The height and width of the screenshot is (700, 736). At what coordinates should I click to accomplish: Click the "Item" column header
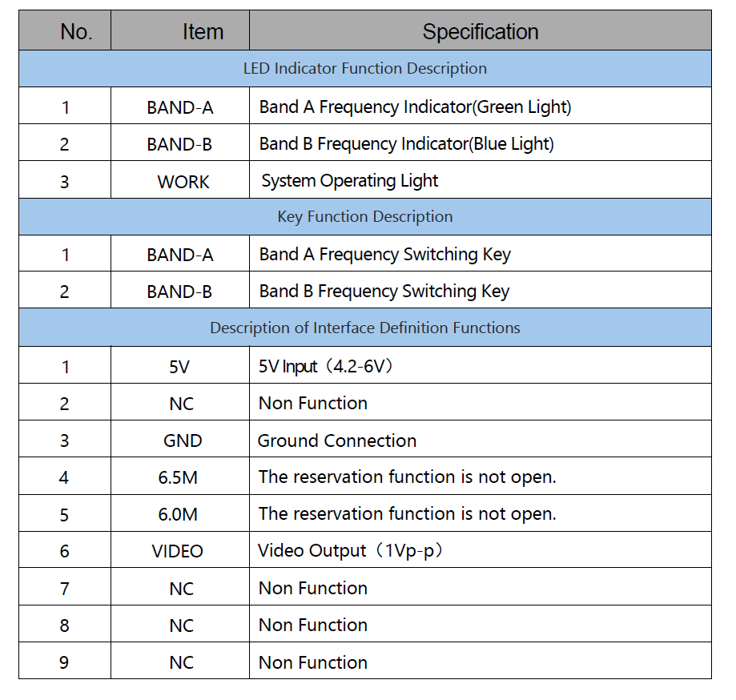point(203,32)
